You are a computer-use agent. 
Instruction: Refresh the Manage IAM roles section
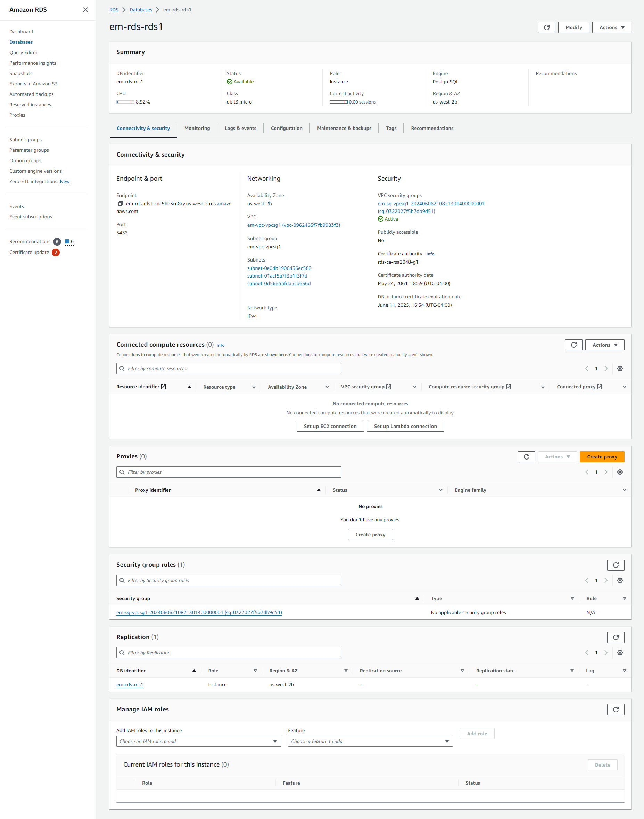(616, 709)
